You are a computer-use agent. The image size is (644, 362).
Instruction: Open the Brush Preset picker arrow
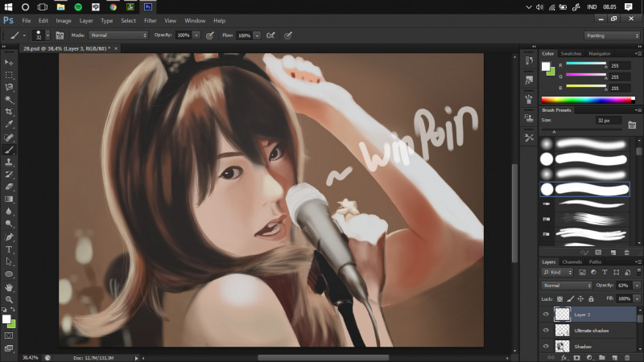(x=47, y=35)
